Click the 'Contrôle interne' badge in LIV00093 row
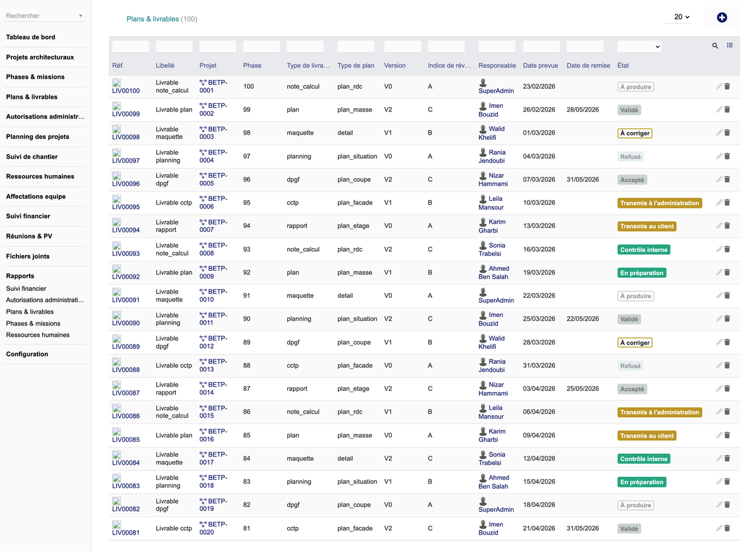Viewport: 756px width, 551px height. 644,249
